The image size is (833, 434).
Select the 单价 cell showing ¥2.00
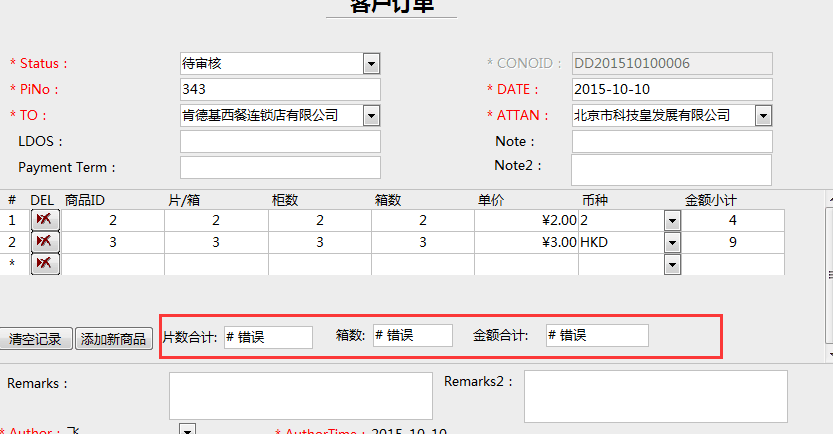pos(526,220)
